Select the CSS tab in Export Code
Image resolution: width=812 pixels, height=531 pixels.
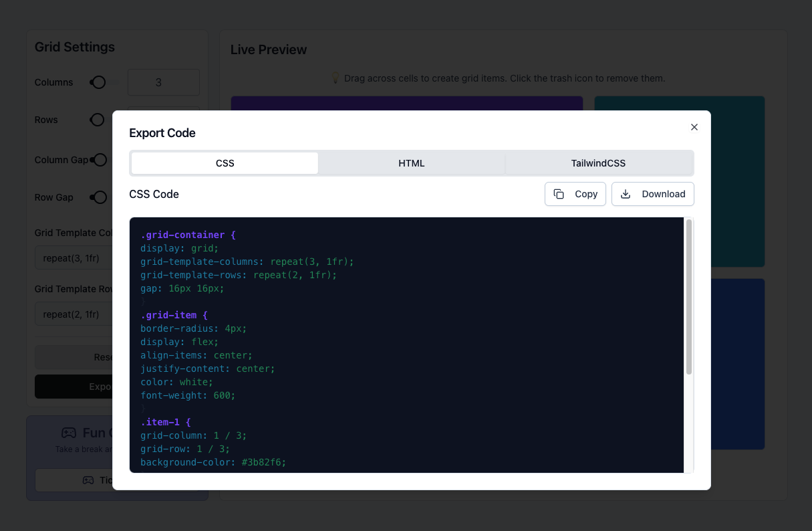tap(225, 163)
